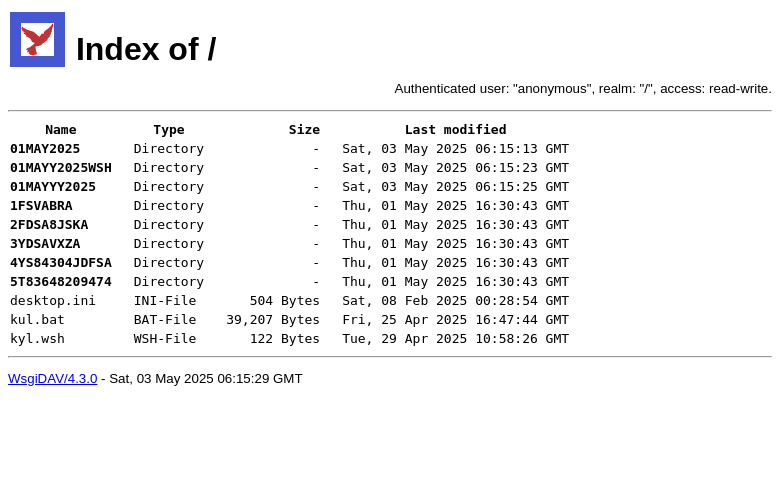Open the 01MAY2025 directory

pyautogui.click(x=45, y=149)
